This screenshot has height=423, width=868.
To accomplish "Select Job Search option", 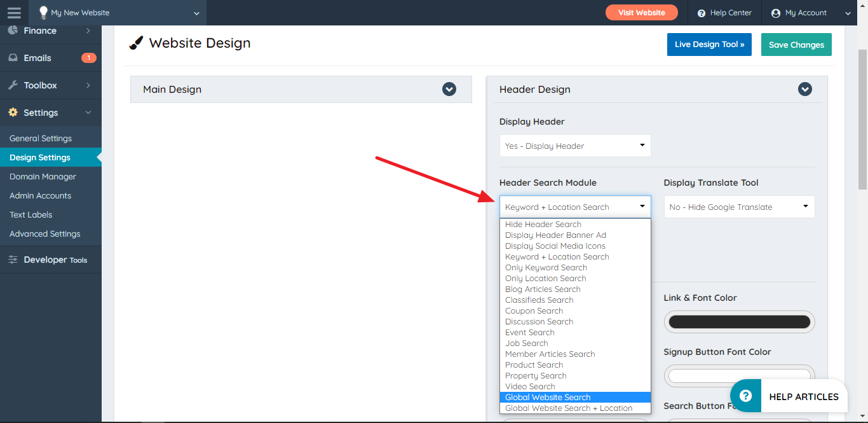I will coord(575,343).
